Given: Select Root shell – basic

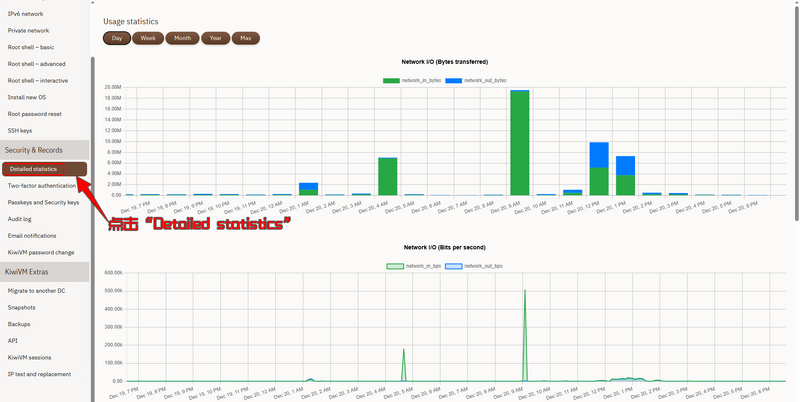Looking at the screenshot, I should (x=33, y=47).
